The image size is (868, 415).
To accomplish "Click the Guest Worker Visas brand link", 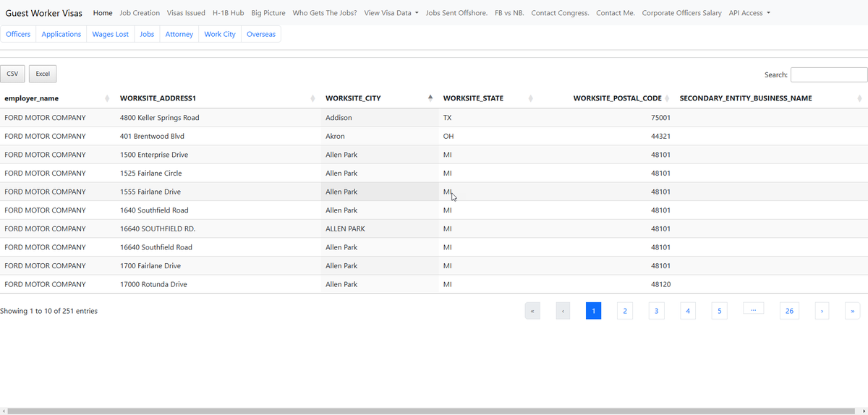I will (x=44, y=13).
